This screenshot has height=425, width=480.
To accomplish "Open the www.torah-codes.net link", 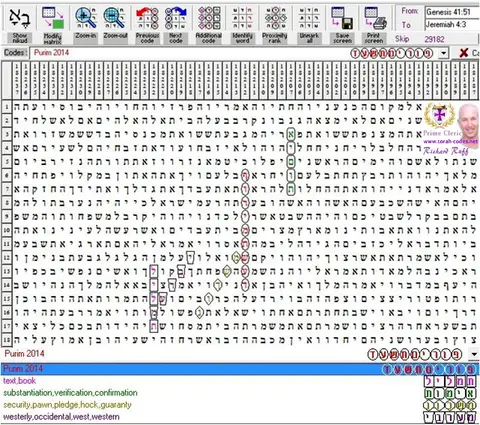I will point(450,142).
